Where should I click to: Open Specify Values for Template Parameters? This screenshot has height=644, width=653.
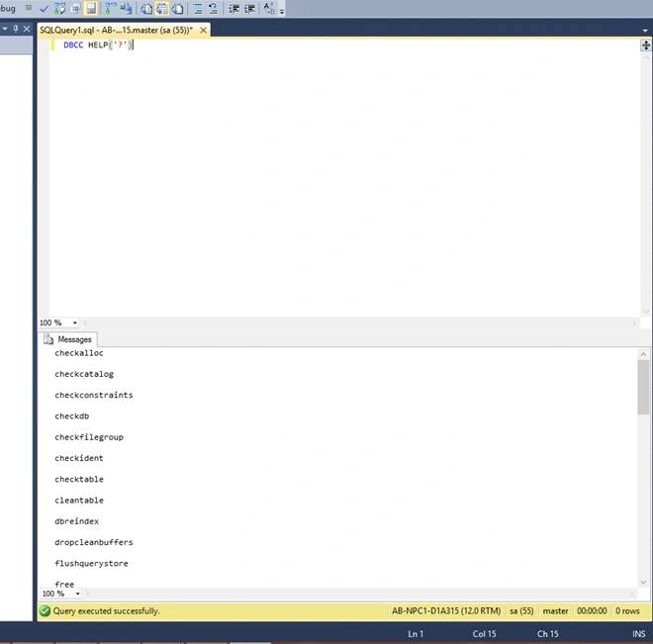point(268,8)
